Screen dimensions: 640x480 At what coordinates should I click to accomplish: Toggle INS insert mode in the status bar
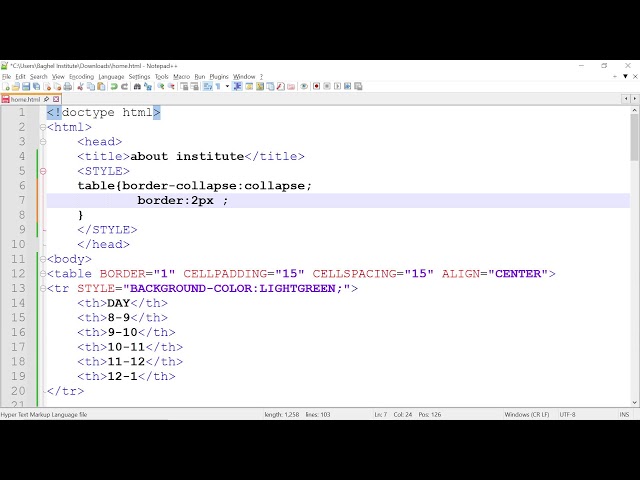[624, 414]
